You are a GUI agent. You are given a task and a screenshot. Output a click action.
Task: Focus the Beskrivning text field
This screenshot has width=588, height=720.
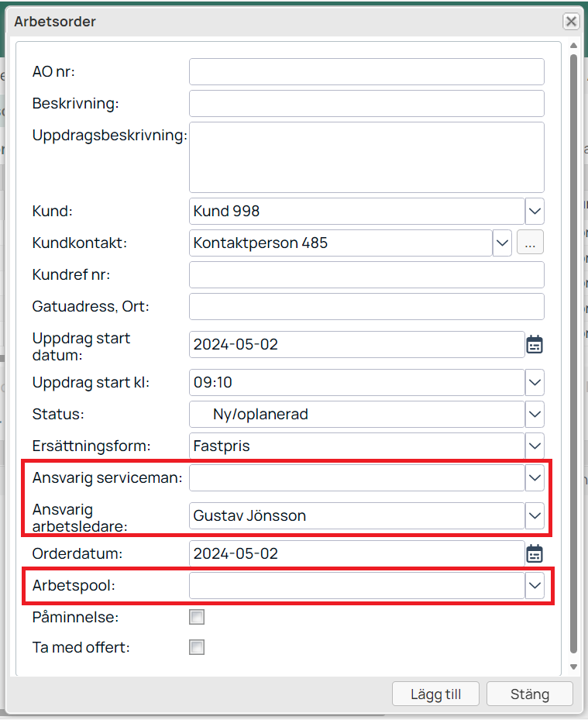tap(366, 103)
